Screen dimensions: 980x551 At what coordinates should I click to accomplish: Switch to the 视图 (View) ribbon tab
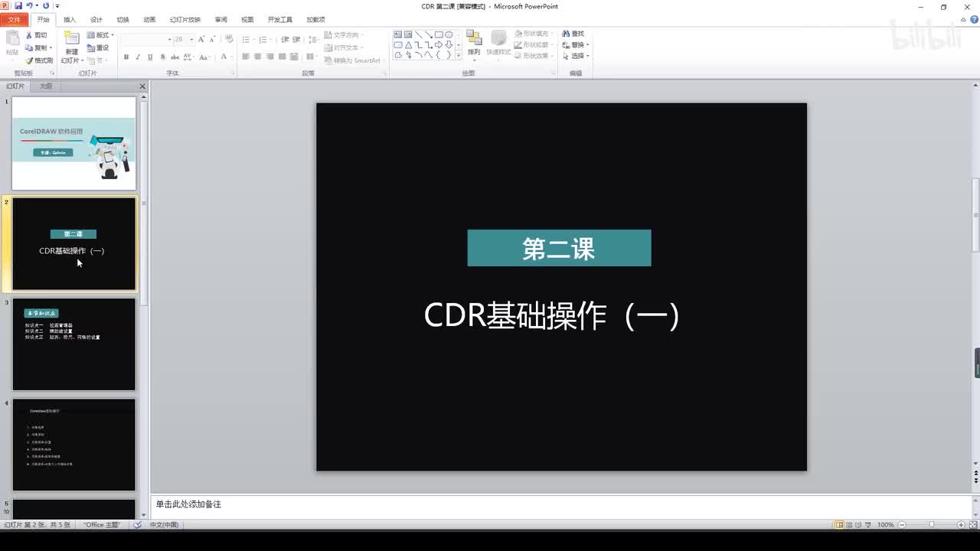click(x=247, y=20)
